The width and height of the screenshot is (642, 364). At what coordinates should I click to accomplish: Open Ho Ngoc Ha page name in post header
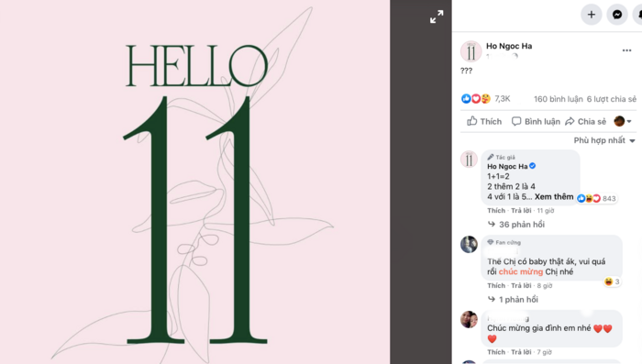509,46
